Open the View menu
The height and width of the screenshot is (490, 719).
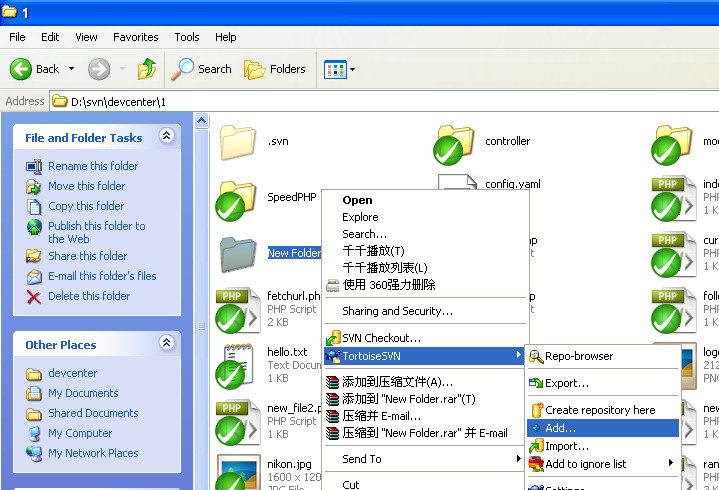point(86,37)
